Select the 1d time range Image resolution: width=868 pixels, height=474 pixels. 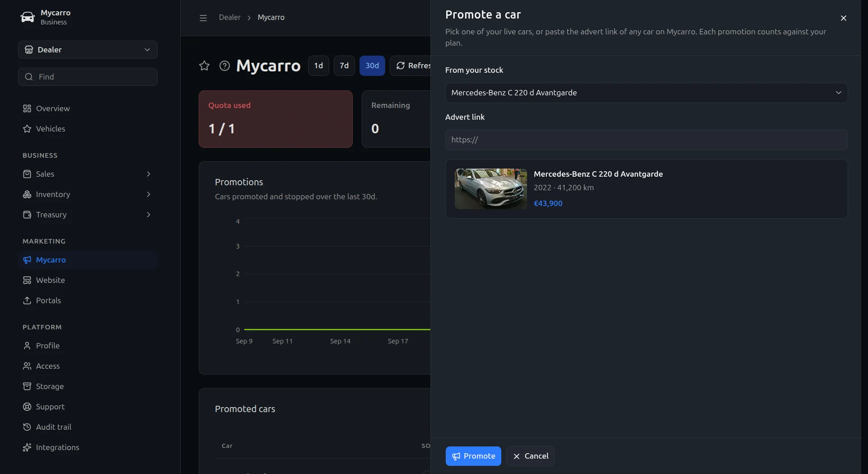318,66
